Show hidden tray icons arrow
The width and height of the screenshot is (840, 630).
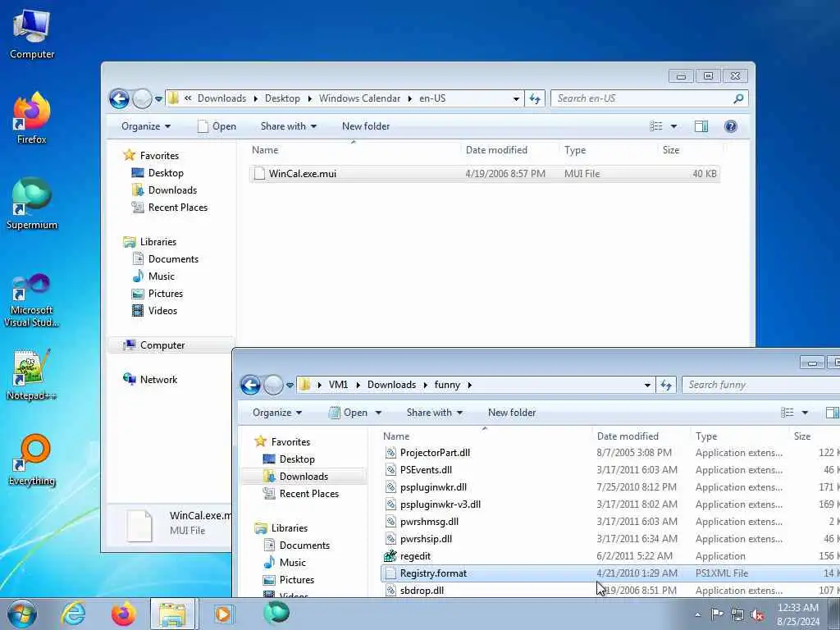click(697, 614)
